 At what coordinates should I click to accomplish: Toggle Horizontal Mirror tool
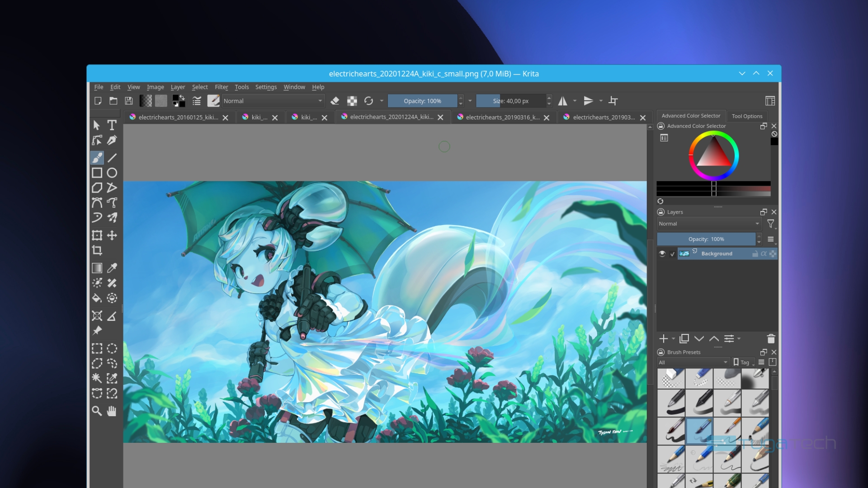click(x=562, y=101)
